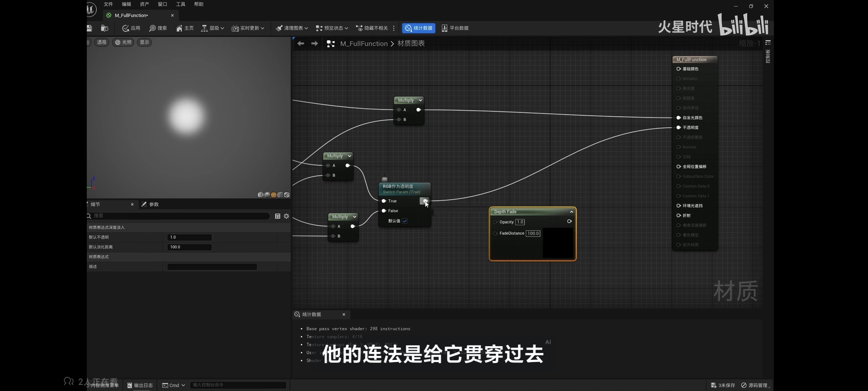Screen dimensions: 868x391
Task: Click the Output Log (输出日志) button
Action: point(140,385)
